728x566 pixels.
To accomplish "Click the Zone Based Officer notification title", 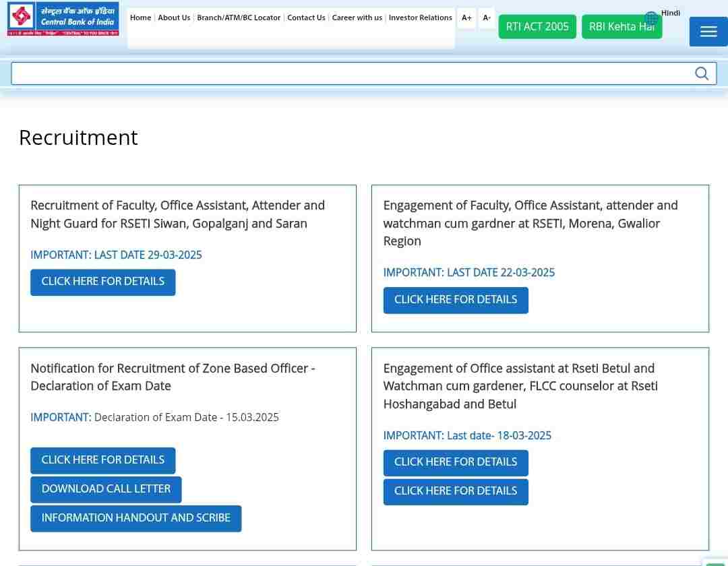I will pyautogui.click(x=173, y=377).
